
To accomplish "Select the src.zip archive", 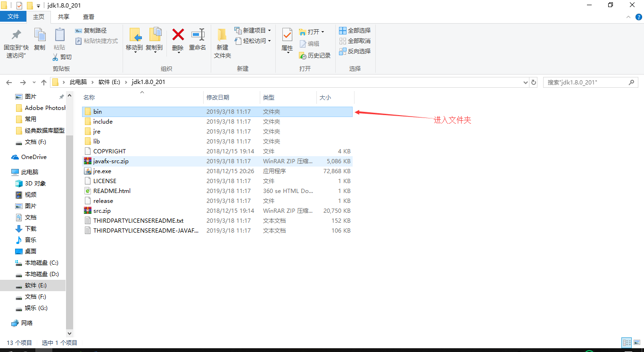I will 217,211.
